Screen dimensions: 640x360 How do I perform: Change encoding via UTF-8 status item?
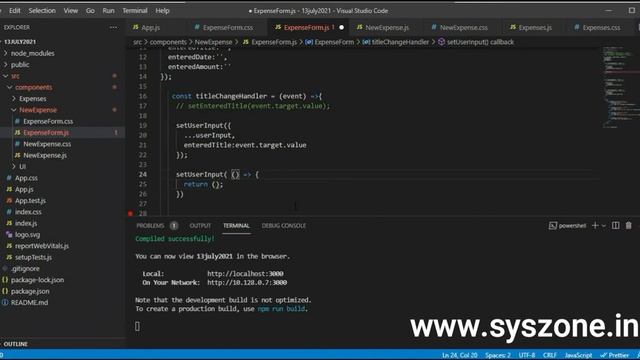tap(527, 356)
